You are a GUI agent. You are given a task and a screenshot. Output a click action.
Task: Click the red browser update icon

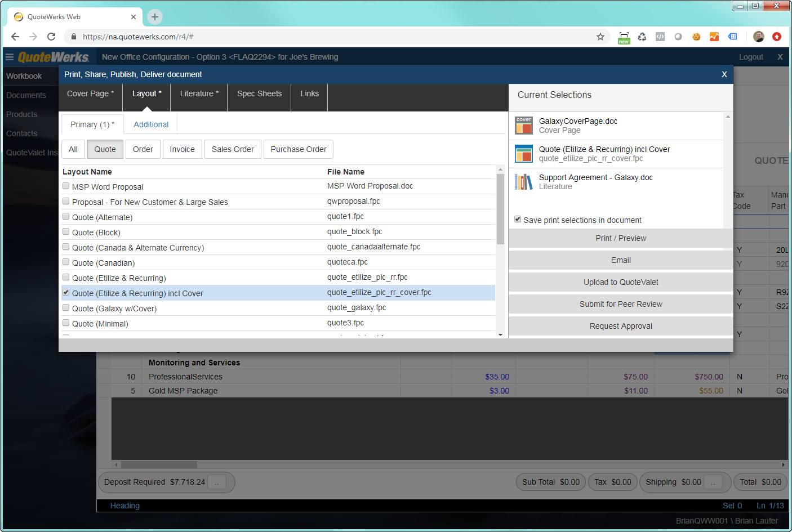(x=777, y=37)
